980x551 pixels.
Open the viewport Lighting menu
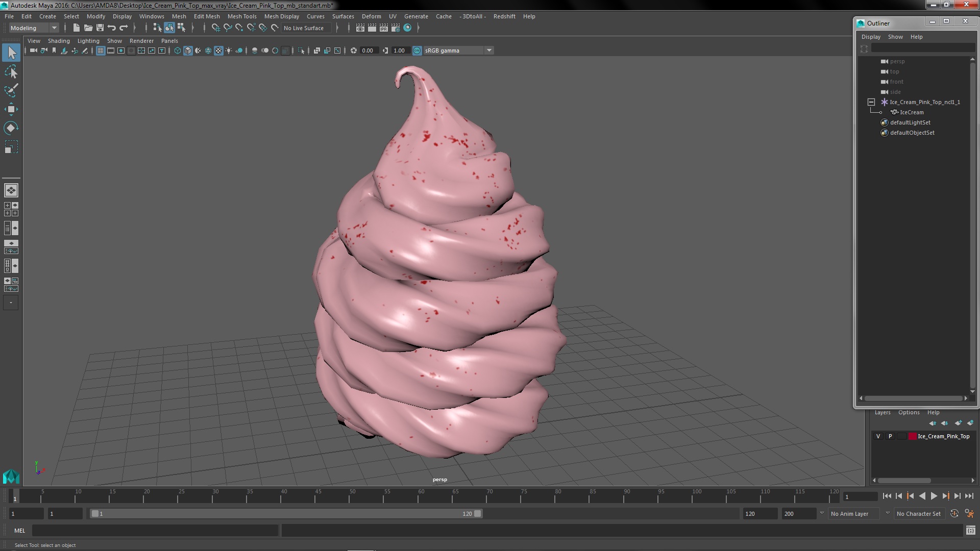pos(88,41)
